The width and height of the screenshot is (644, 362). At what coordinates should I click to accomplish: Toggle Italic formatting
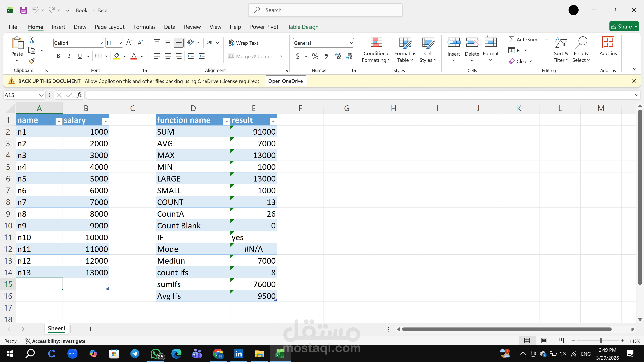pyautogui.click(x=69, y=56)
